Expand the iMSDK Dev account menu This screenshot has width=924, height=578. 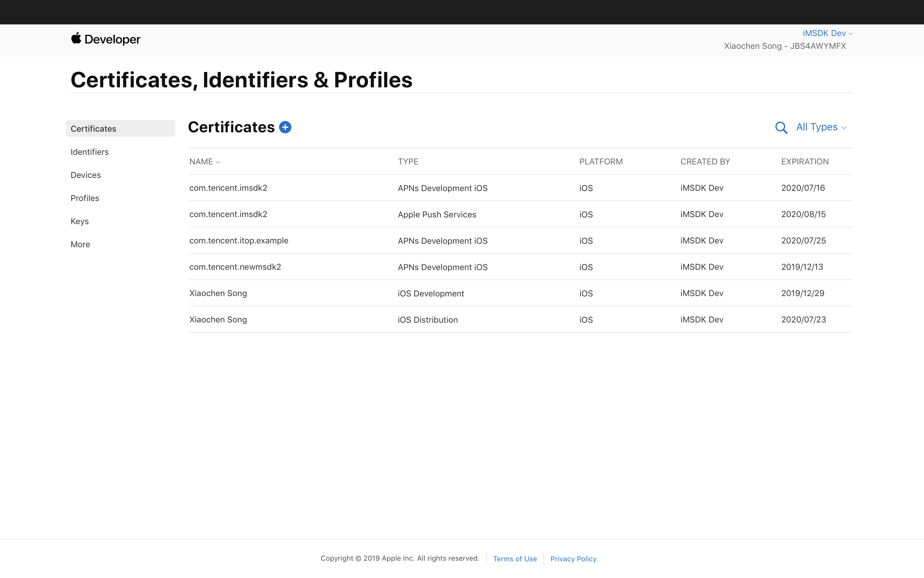828,33
